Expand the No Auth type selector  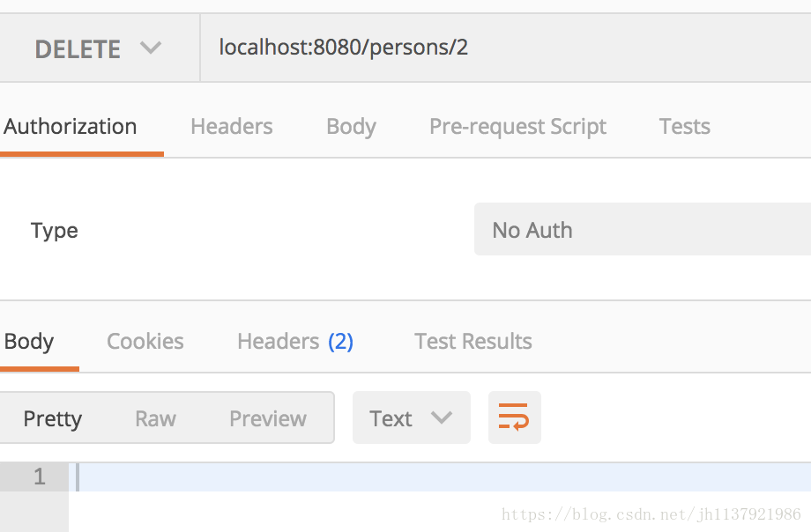coord(643,229)
